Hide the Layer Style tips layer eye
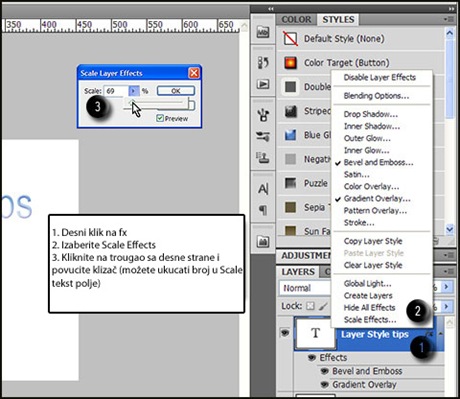This screenshot has width=460, height=399. (x=285, y=333)
